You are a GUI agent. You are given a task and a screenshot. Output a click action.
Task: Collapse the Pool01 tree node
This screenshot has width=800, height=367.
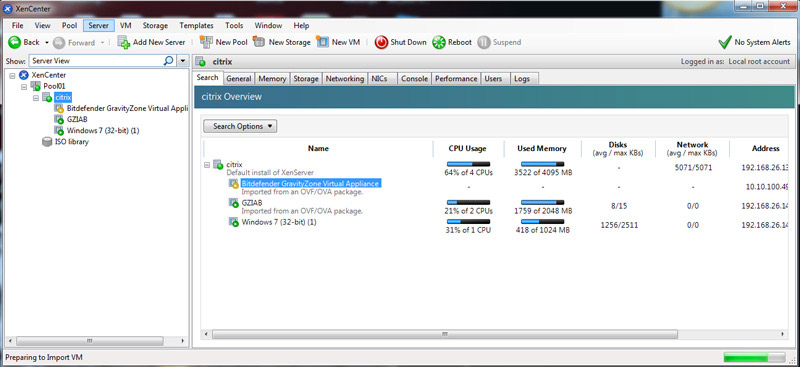(x=24, y=86)
